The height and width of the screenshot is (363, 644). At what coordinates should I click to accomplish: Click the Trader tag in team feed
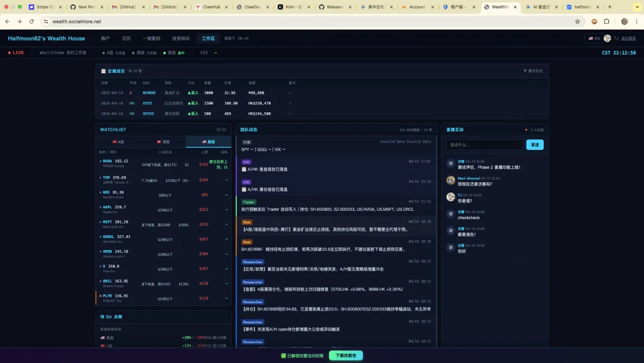pyautogui.click(x=249, y=202)
